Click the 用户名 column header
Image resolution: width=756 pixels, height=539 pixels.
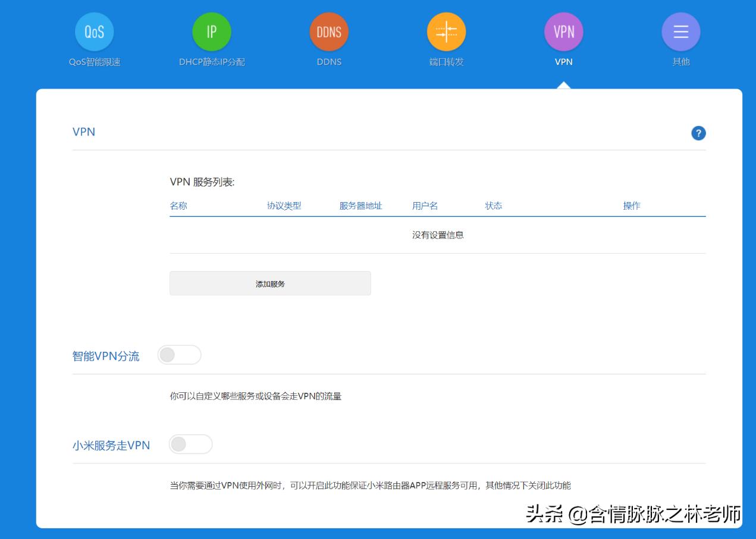click(x=425, y=205)
